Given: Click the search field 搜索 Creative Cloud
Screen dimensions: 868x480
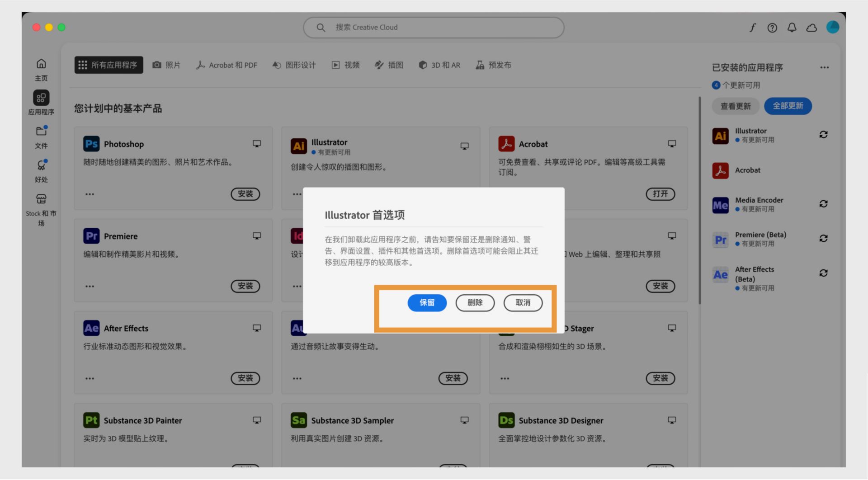Looking at the screenshot, I should (434, 28).
